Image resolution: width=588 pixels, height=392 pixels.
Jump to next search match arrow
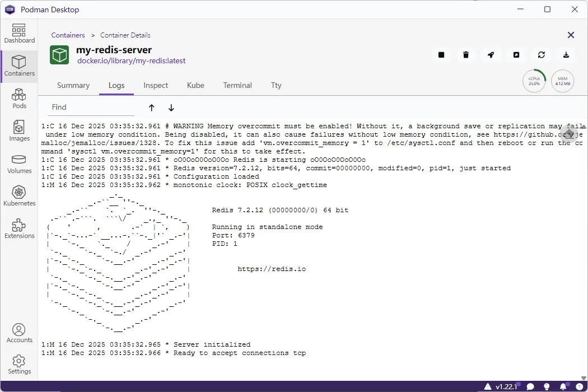click(171, 108)
